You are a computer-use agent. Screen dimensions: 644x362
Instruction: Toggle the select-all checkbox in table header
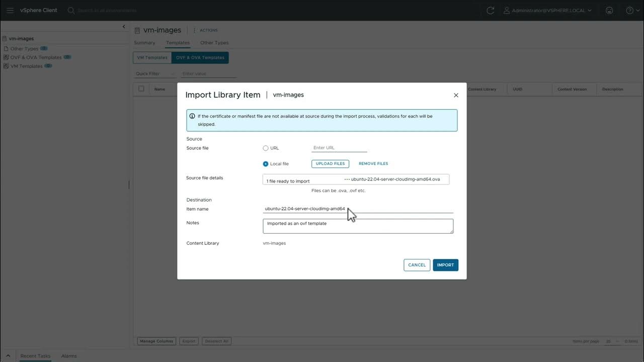tap(141, 89)
